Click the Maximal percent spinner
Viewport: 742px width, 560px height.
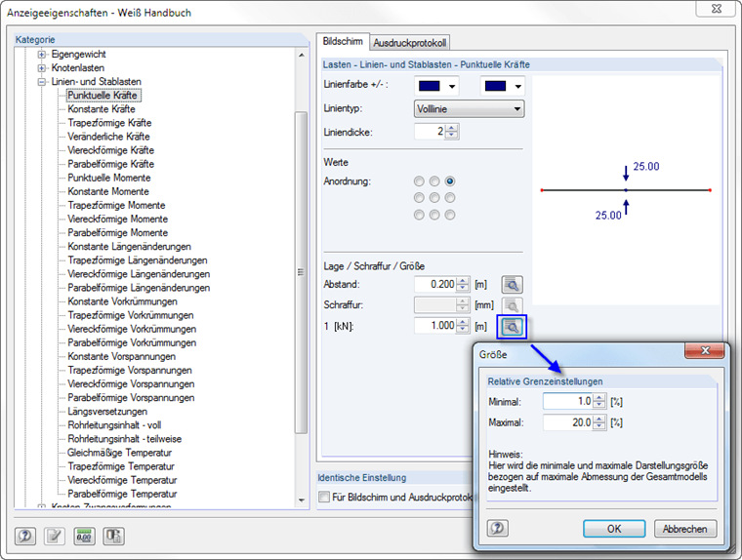tap(599, 422)
